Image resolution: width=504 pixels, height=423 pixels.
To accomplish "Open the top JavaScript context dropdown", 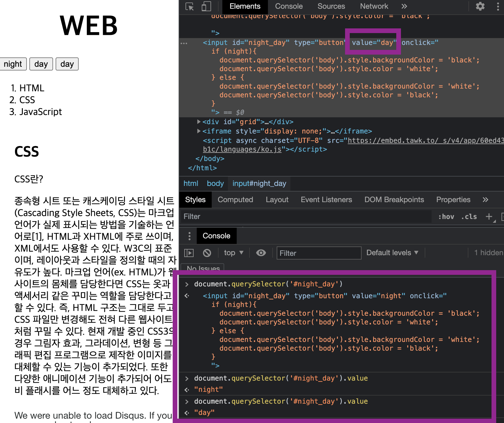I will pos(234,253).
